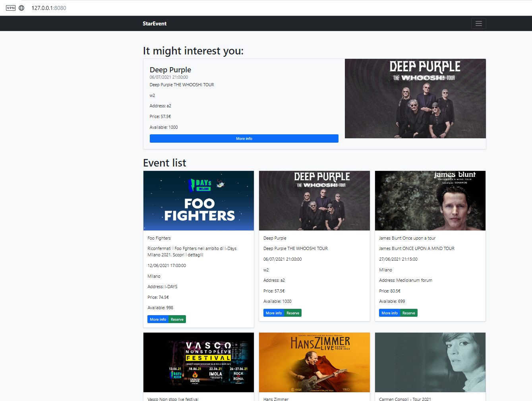Click 'Price: 80.5€' on James Blunt card
This screenshot has width=532, height=401.
[390, 291]
